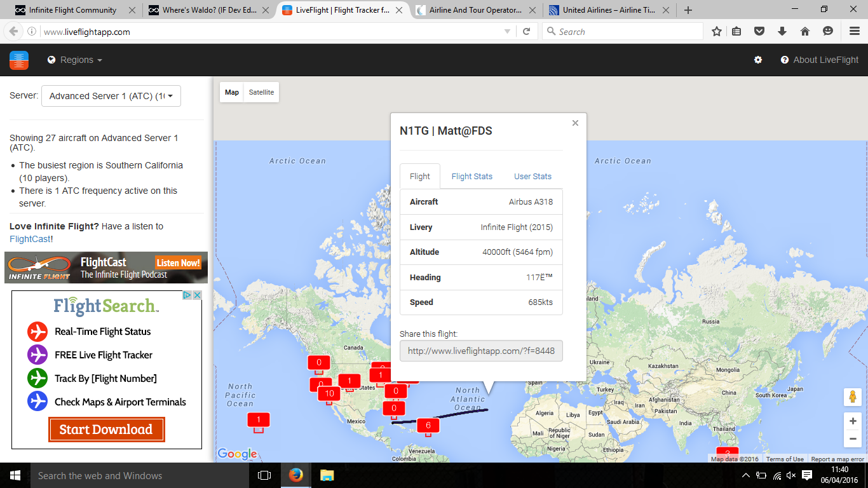Switch to the Where's Waldo browser tab

(208, 10)
